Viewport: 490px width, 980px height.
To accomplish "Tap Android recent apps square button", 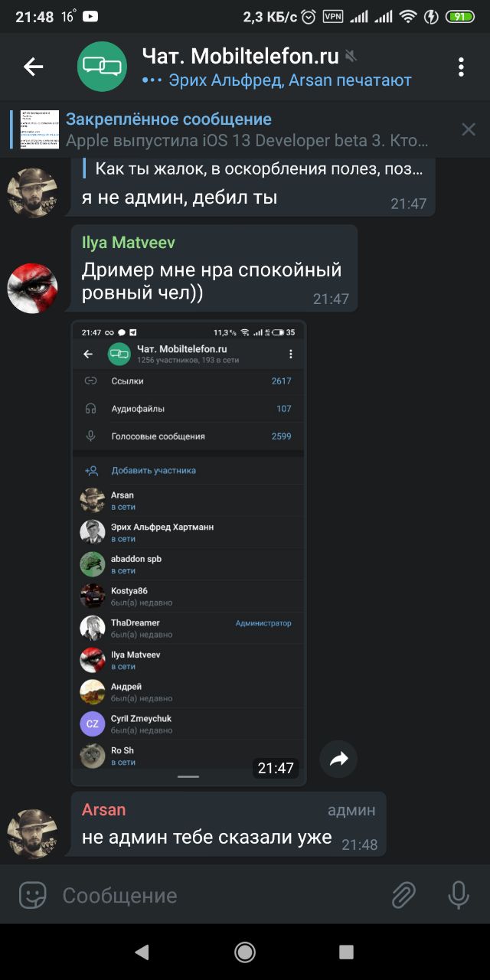I will click(x=346, y=952).
